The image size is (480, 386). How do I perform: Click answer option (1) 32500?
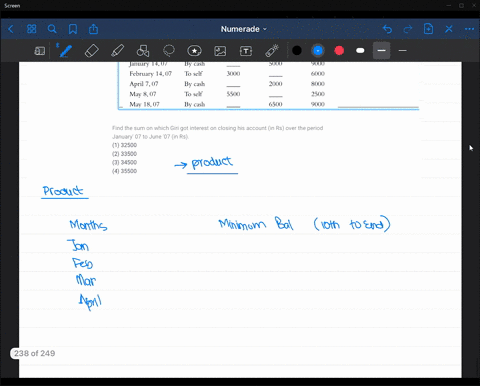(124, 145)
